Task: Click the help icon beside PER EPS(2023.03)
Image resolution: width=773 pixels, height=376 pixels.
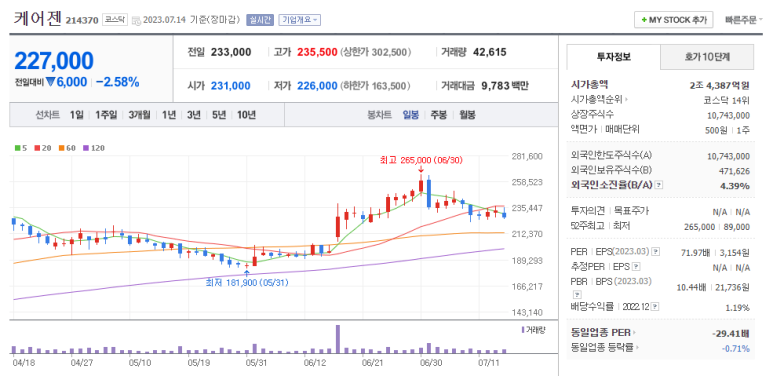Action: click(655, 252)
